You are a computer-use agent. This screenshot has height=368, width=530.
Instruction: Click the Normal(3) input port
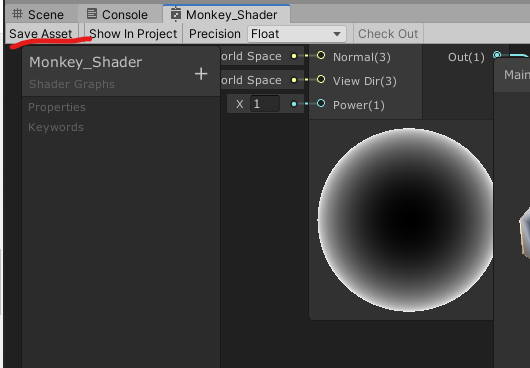tap(321, 55)
